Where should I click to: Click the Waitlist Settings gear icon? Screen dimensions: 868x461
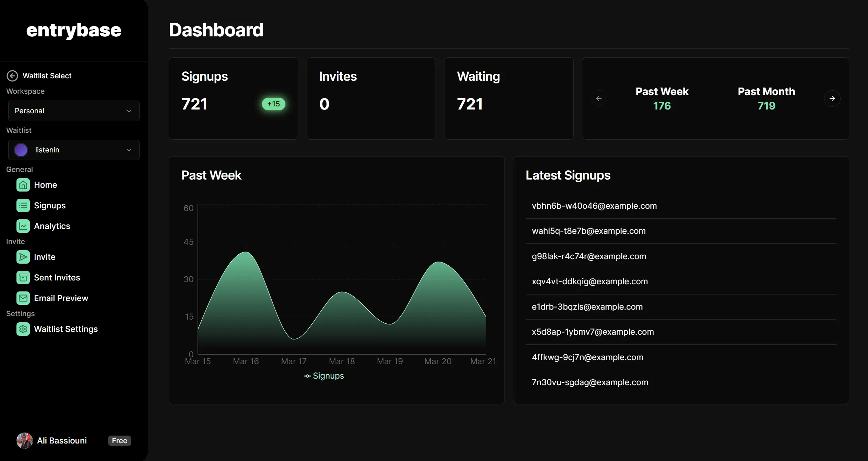23,329
